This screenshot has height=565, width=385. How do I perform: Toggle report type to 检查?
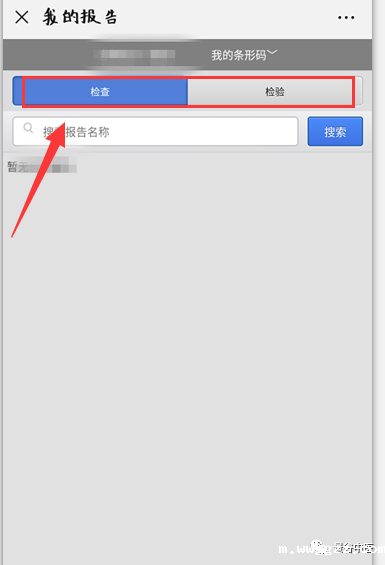(100, 92)
